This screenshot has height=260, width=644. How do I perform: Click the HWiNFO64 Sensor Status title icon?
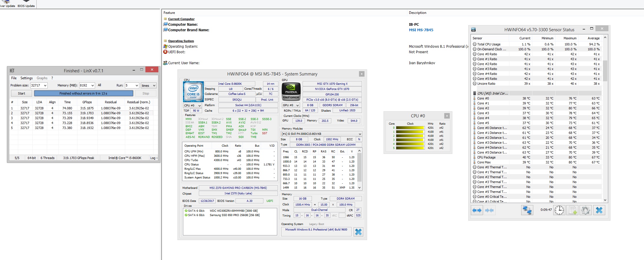tap(473, 29)
